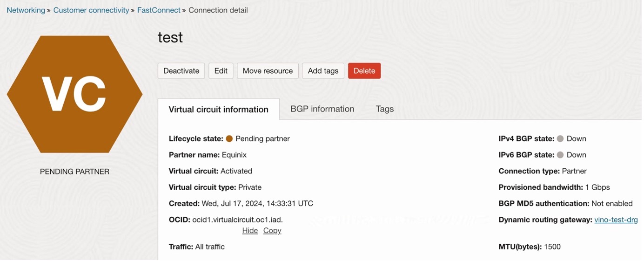The height and width of the screenshot is (262, 644).
Task: Click the Move resource button
Action: 268,71
